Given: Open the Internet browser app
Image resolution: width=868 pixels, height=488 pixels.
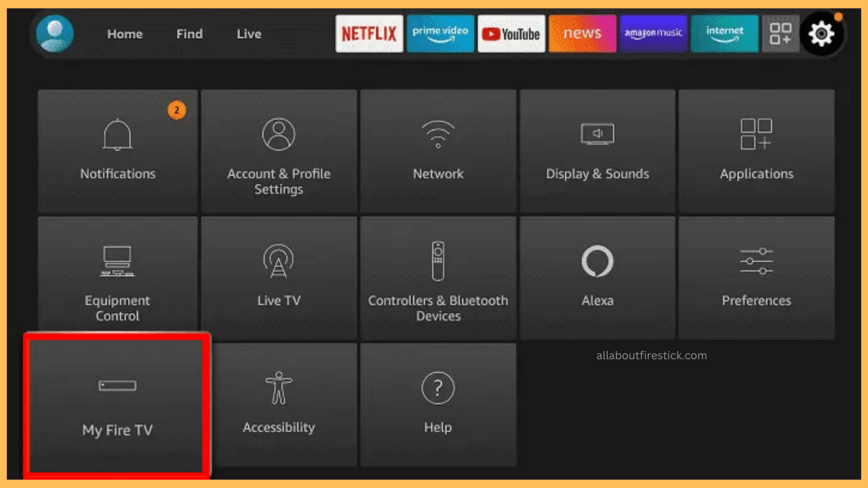Looking at the screenshot, I should 724,33.
